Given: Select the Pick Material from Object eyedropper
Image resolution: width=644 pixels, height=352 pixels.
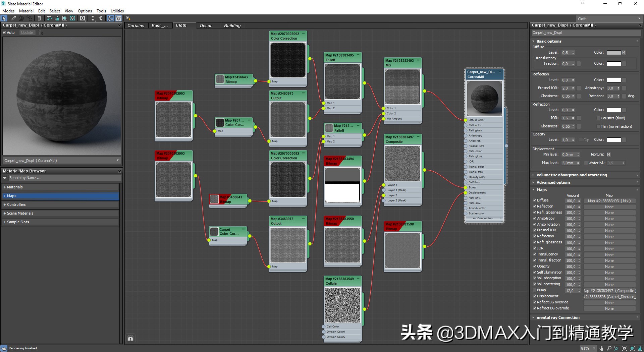Looking at the screenshot, I should pos(14,18).
